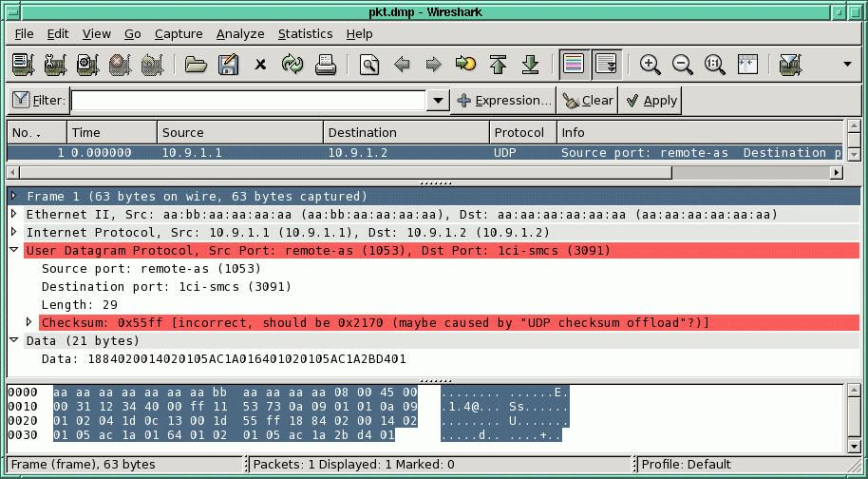
Task: Open the Edit menu
Action: pyautogui.click(x=58, y=34)
